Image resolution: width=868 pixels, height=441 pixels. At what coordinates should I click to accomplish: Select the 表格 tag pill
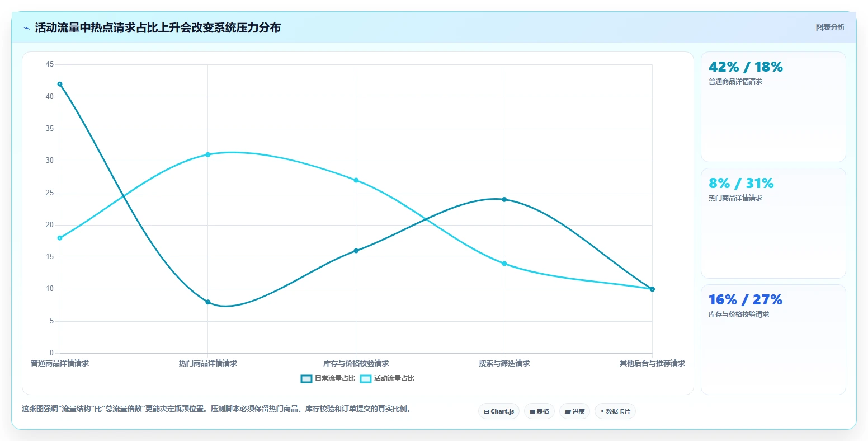(x=539, y=411)
